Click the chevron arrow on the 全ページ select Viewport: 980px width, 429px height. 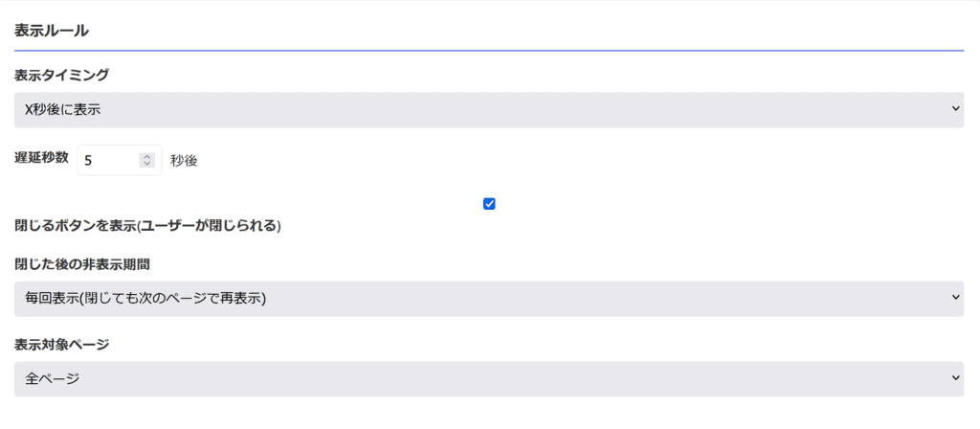pyautogui.click(x=955, y=377)
